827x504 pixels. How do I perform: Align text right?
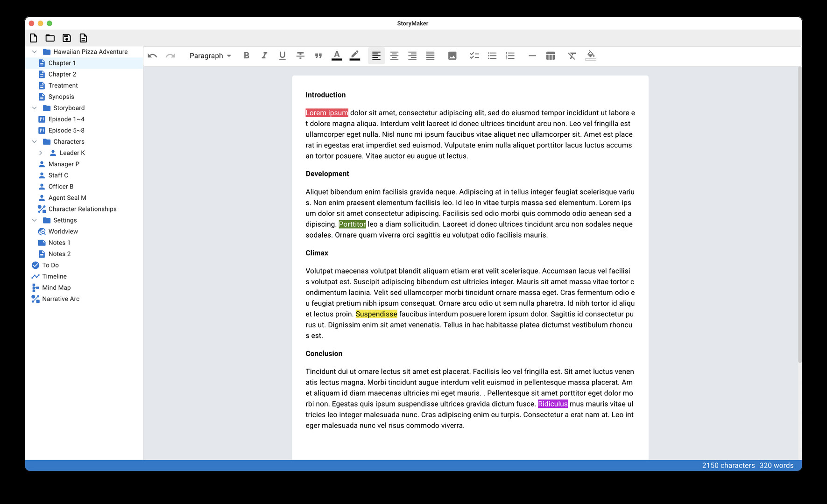412,56
